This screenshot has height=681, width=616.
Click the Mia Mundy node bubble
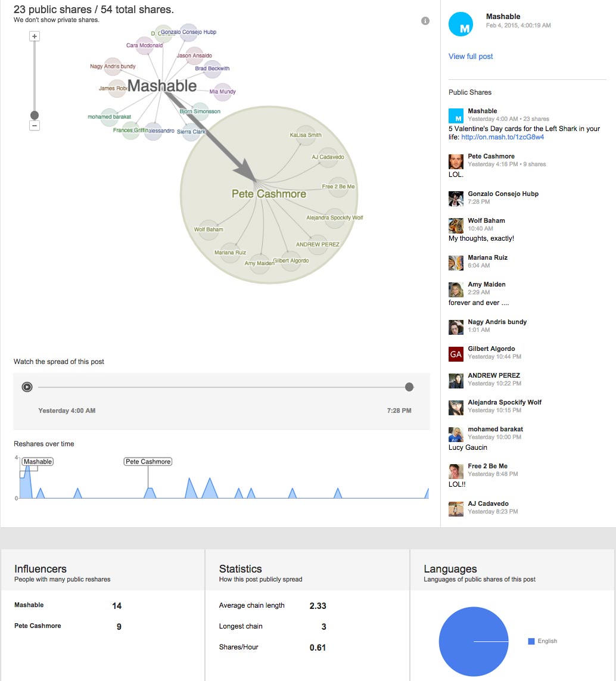tap(222, 92)
